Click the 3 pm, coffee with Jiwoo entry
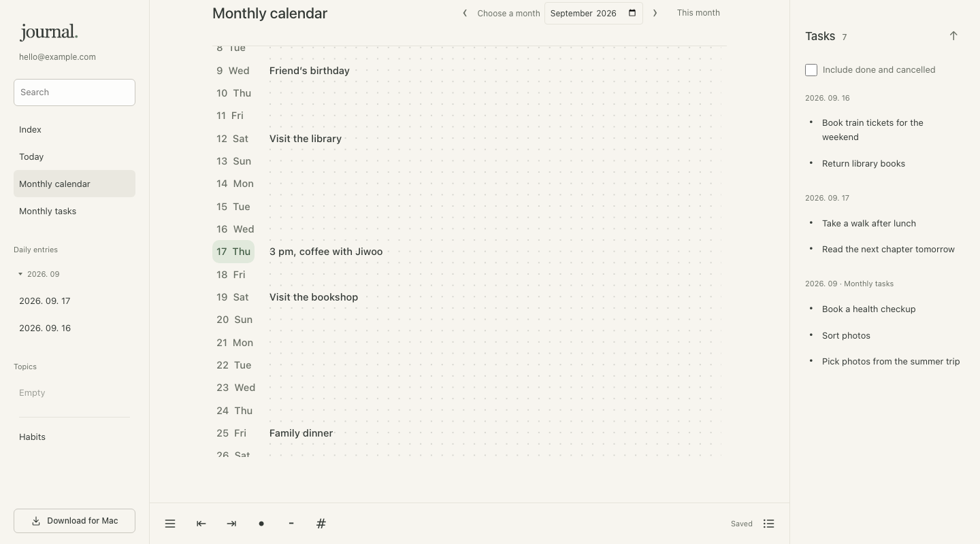The height and width of the screenshot is (544, 980). 326,252
